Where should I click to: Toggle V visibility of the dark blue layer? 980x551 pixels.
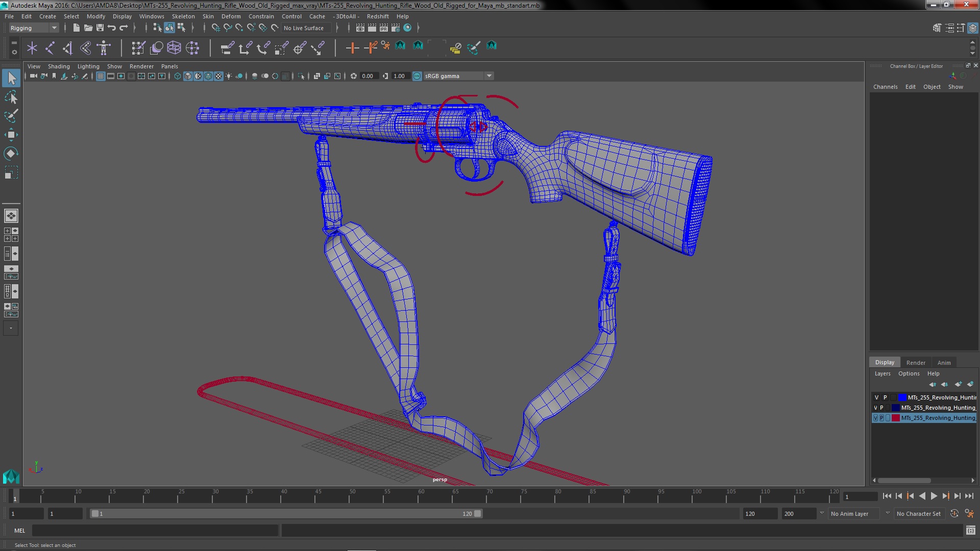click(x=875, y=408)
